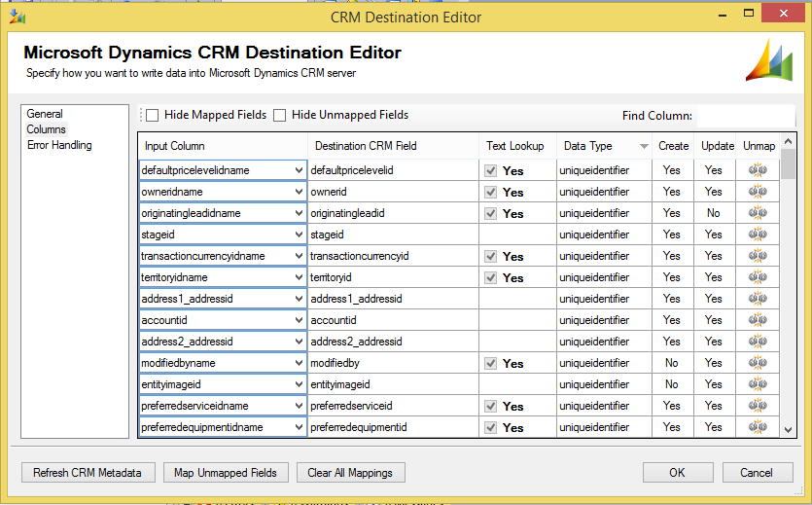Click Refresh CRM Metadata button
This screenshot has height=505, width=812.
[x=88, y=472]
